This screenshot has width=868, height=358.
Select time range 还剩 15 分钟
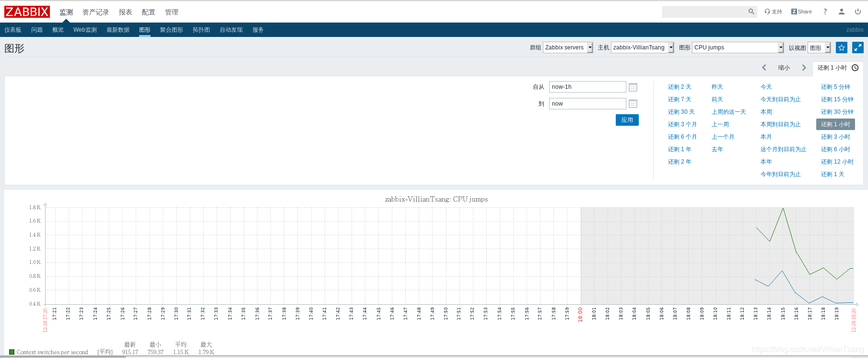pos(837,99)
